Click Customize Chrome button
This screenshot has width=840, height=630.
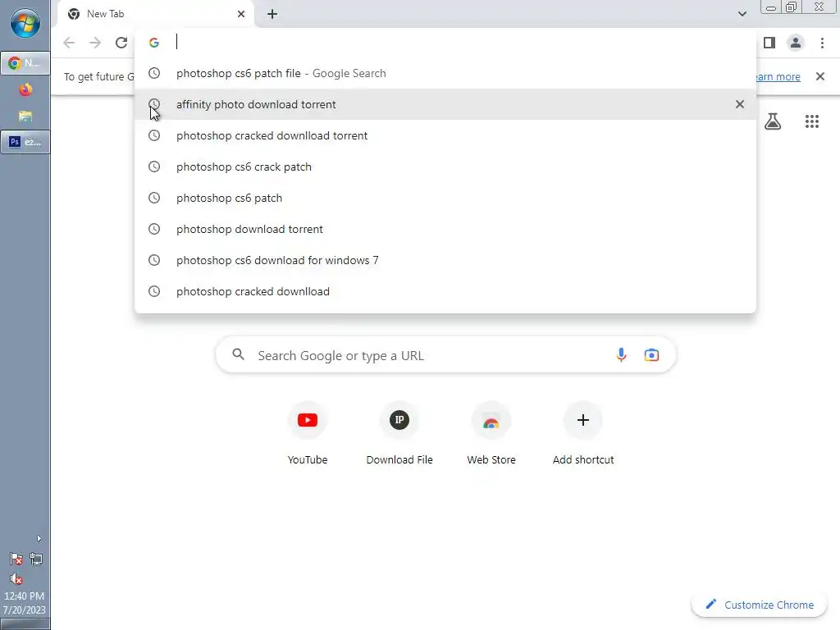pos(760,605)
